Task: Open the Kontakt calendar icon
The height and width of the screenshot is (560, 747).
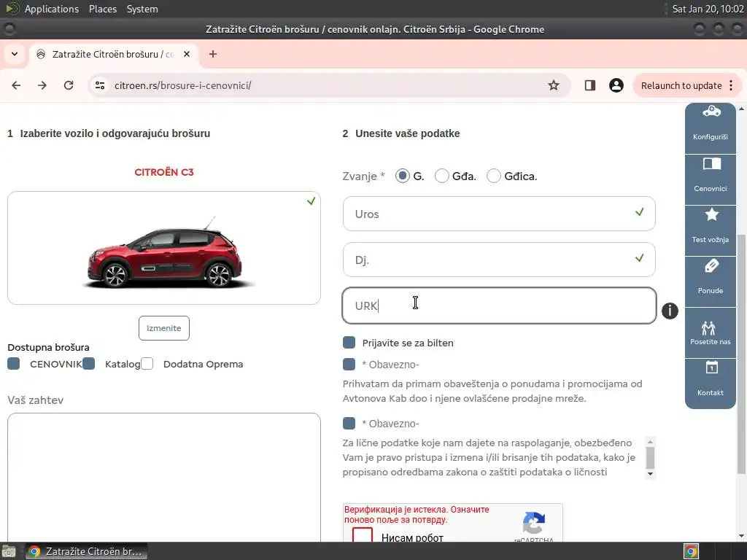Action: (711, 367)
